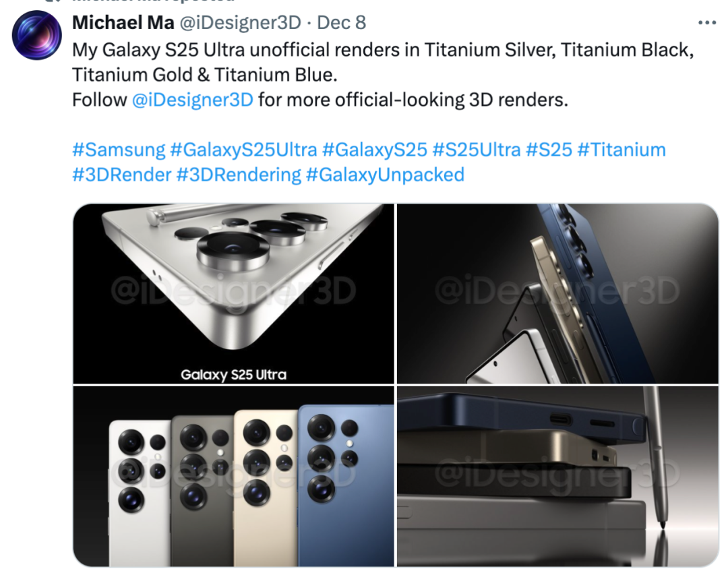Open the #GalaxyUnpacked hashtag

[x=386, y=175]
